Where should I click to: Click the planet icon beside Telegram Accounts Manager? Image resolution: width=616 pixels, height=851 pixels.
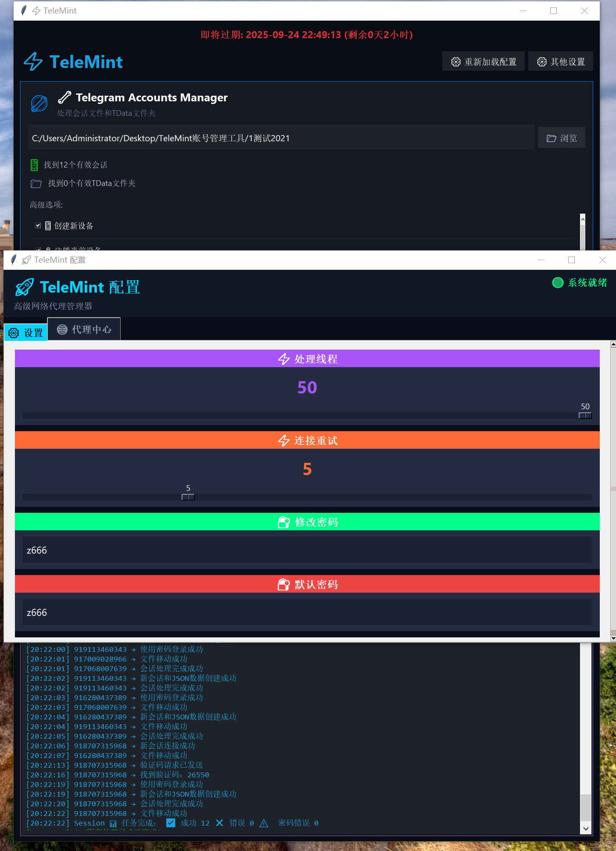pos(39,104)
